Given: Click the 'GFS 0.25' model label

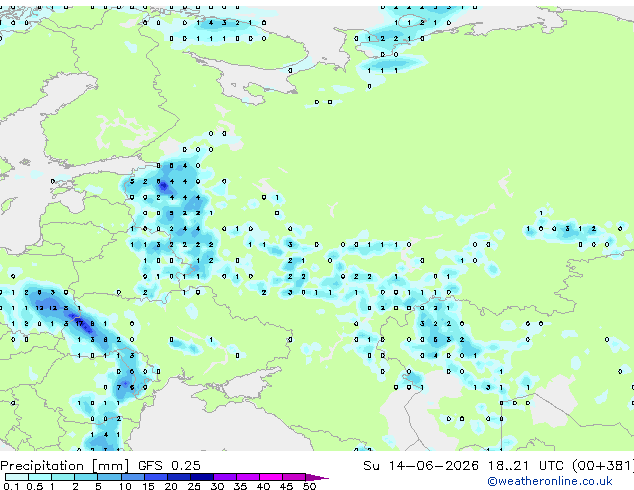Looking at the screenshot, I should [x=169, y=466].
